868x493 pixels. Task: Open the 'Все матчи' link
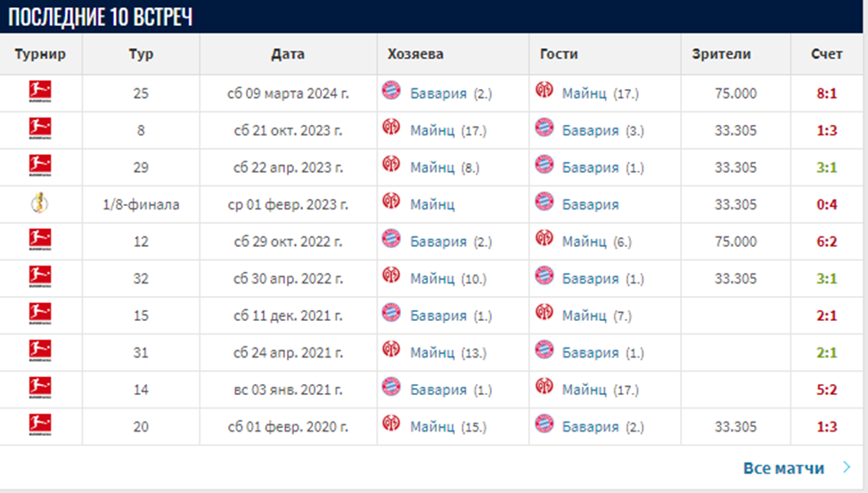coord(783,468)
